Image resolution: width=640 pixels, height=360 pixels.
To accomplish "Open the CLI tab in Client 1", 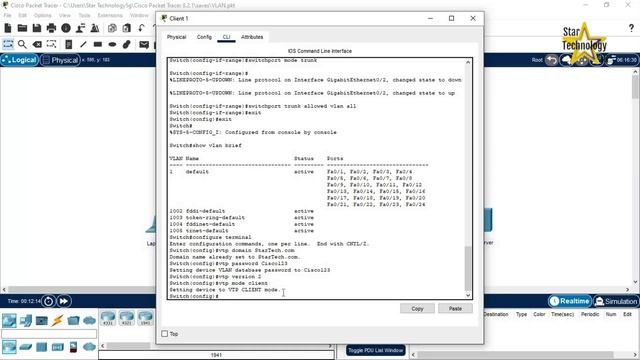I will [x=226, y=37].
